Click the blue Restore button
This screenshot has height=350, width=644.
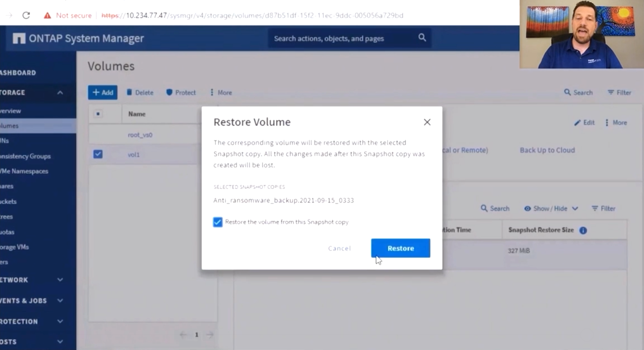point(400,248)
